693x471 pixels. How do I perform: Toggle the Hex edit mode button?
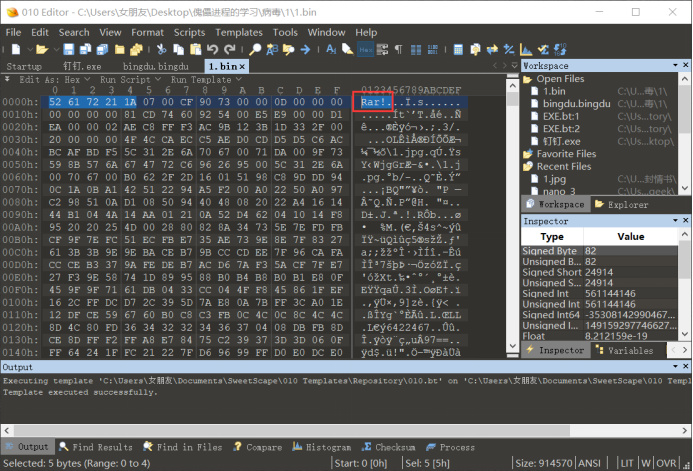[366, 49]
